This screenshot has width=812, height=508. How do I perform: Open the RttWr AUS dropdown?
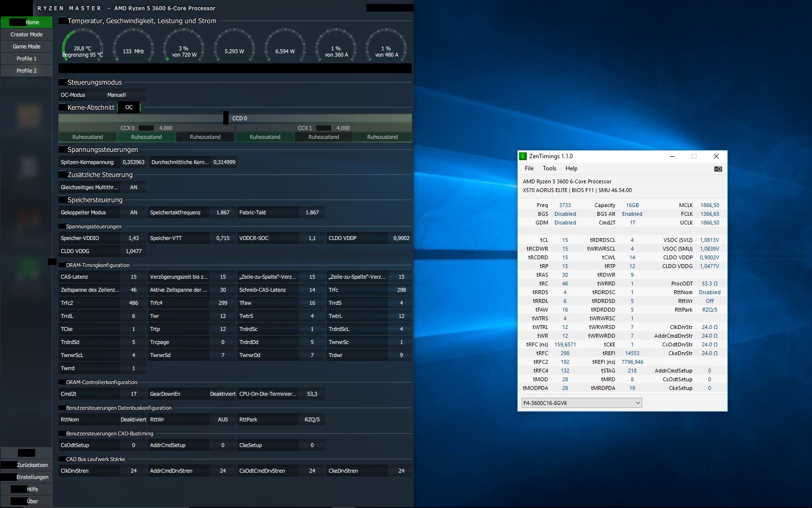coord(223,419)
